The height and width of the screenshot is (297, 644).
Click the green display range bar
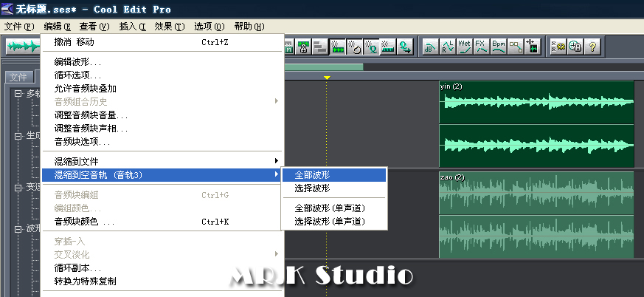(x=324, y=66)
